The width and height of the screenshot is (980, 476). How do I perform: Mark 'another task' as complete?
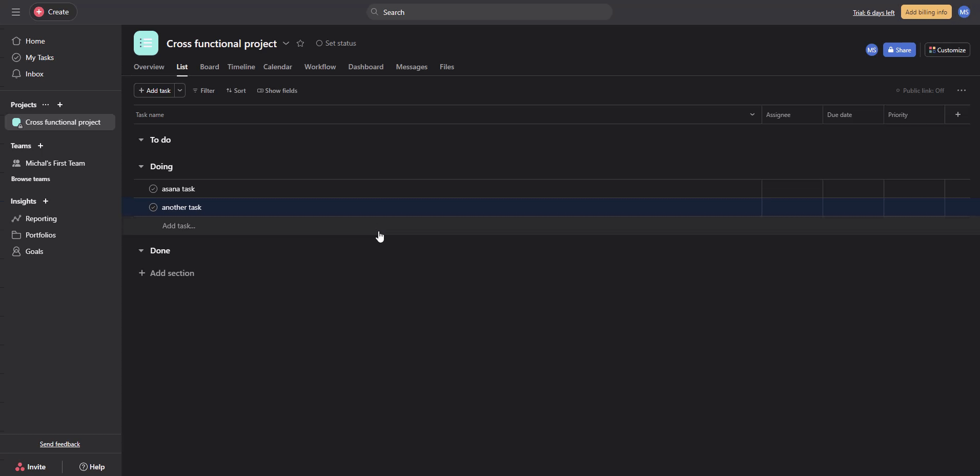(153, 207)
